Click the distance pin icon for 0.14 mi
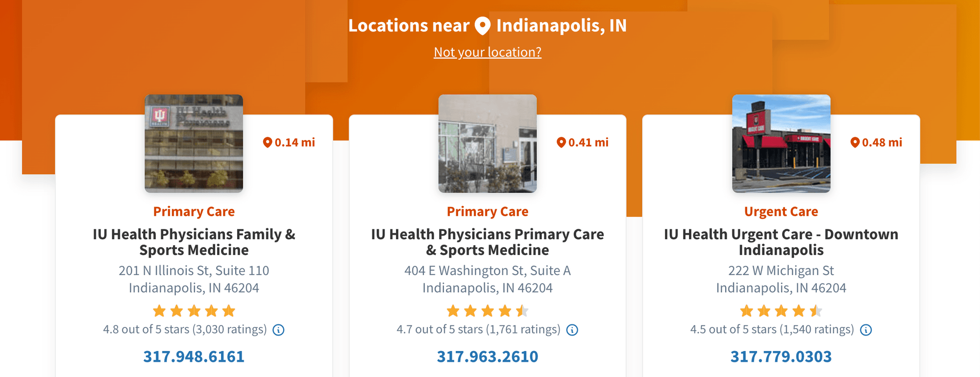This screenshot has height=377, width=980. pyautogui.click(x=267, y=143)
